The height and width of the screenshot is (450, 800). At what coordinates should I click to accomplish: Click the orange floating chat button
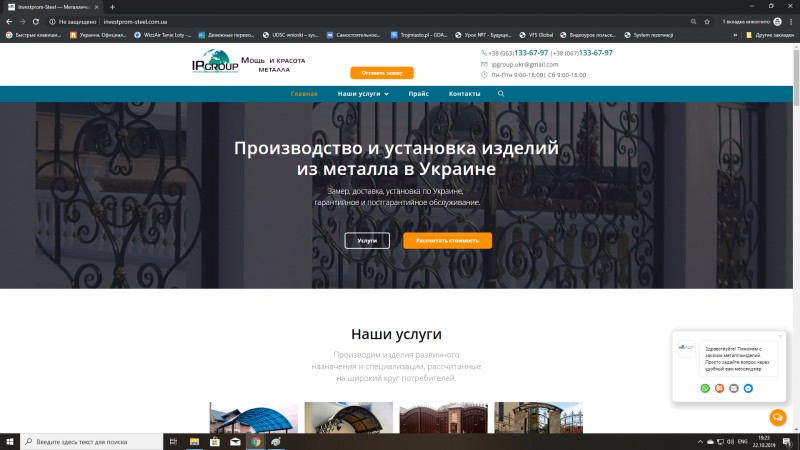778,417
